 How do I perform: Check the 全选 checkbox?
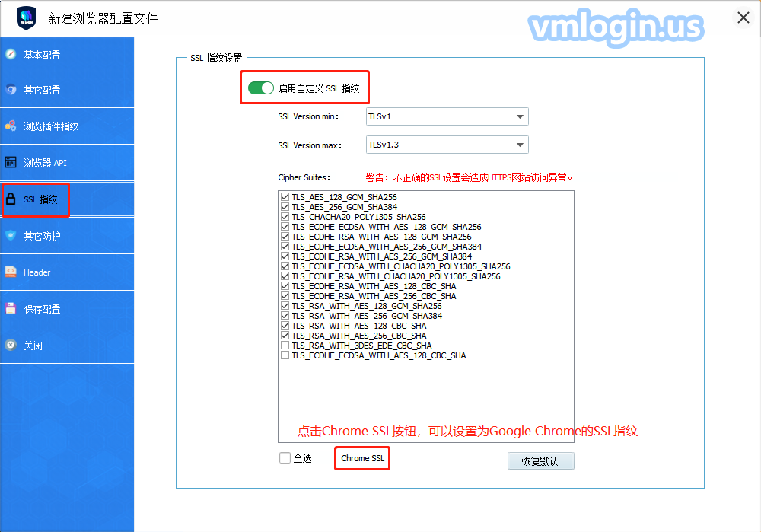coord(285,458)
